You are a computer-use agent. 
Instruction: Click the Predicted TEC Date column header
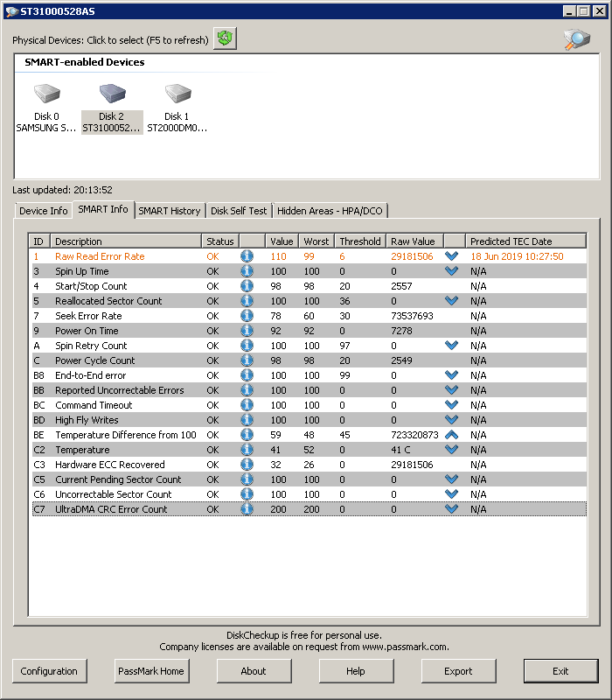coord(526,241)
